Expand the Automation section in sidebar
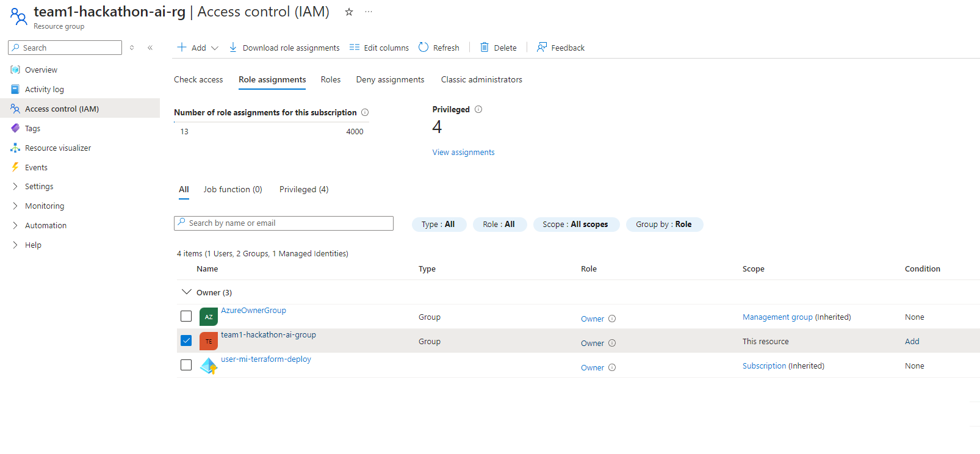The width and height of the screenshot is (980, 454). click(15, 226)
